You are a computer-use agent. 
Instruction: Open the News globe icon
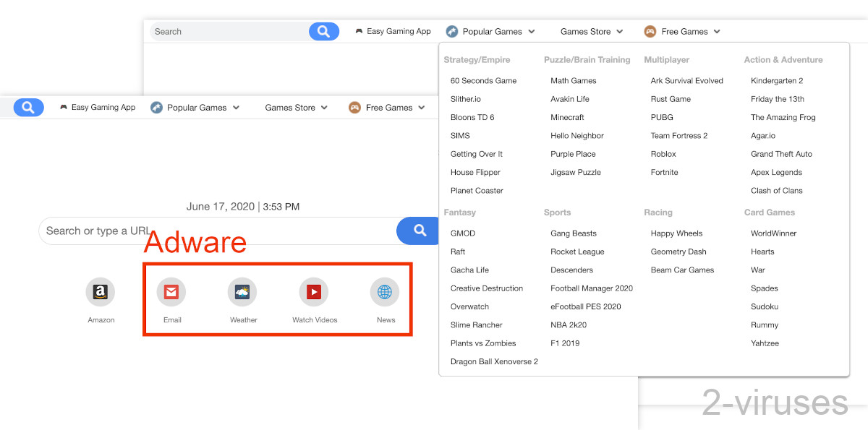click(x=385, y=292)
